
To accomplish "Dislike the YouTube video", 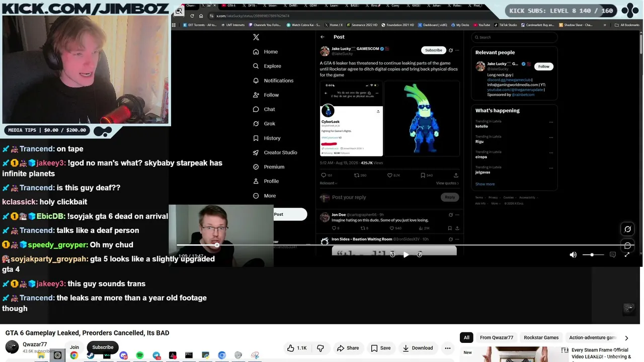I will [320, 348].
